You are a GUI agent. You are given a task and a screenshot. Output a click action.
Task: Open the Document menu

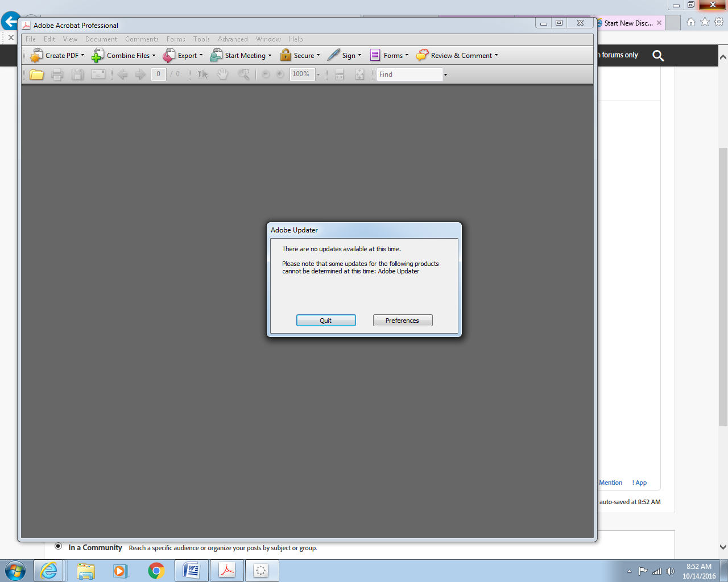[101, 39]
